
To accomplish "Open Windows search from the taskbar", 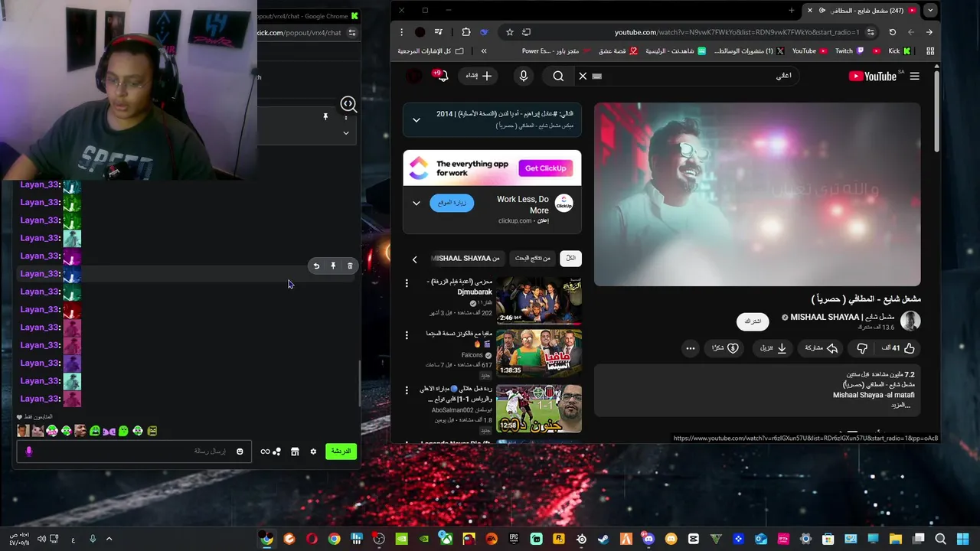I will tap(941, 539).
